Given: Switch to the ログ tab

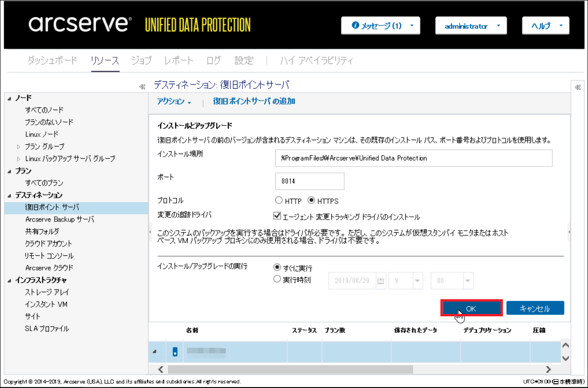Looking at the screenshot, I should [213, 61].
